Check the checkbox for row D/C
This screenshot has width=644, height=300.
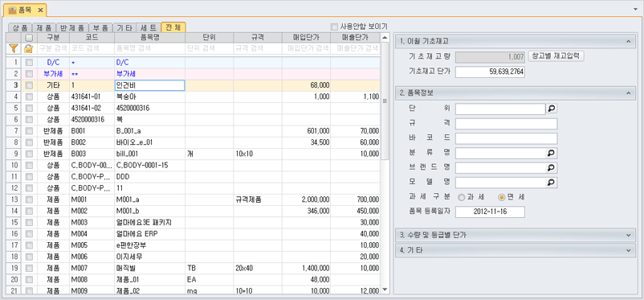[28, 63]
